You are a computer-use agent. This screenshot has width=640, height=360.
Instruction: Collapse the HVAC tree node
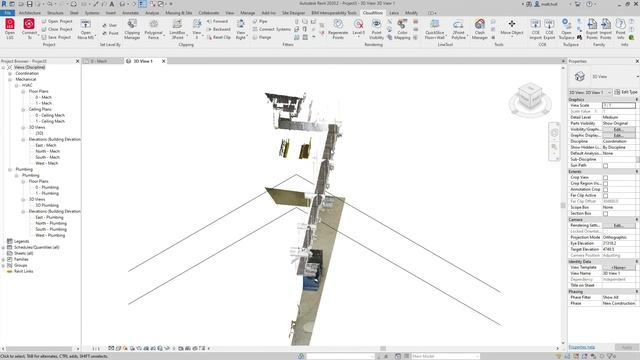(x=16, y=85)
